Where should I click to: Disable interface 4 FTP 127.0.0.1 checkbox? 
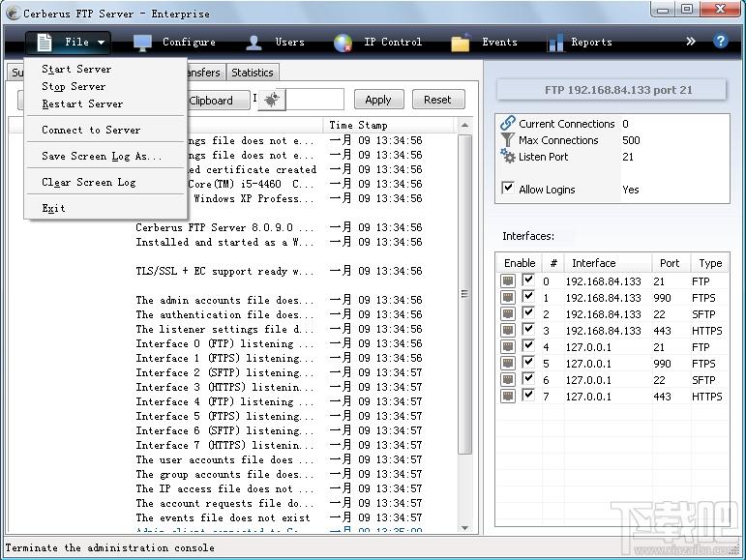(x=528, y=345)
